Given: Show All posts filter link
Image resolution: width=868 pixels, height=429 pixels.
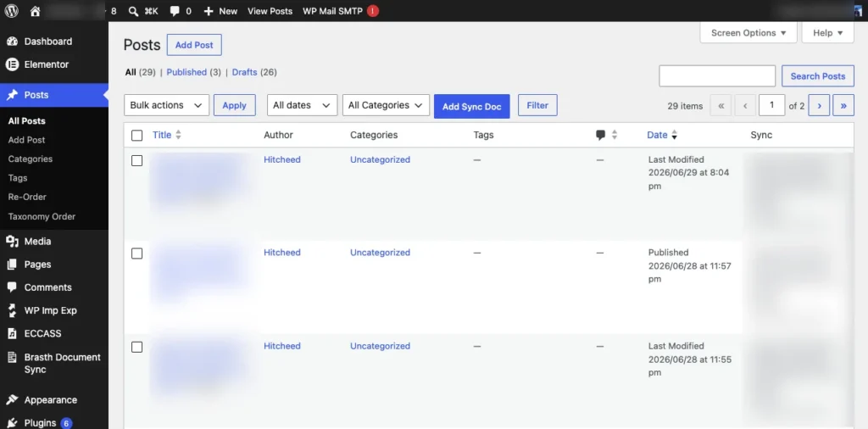Looking at the screenshot, I should 131,72.
